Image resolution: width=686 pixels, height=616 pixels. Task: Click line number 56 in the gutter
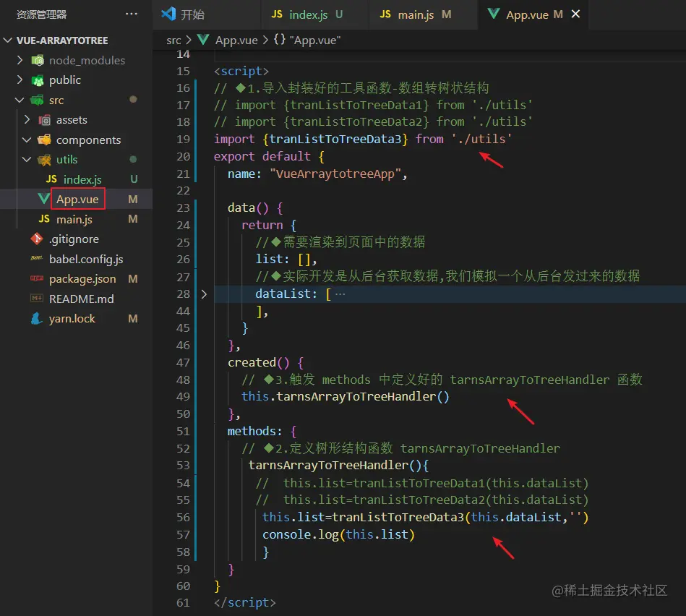pos(184,517)
